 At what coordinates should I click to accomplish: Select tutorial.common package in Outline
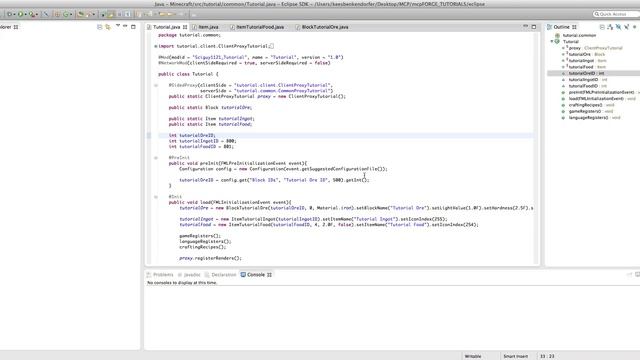point(579,36)
